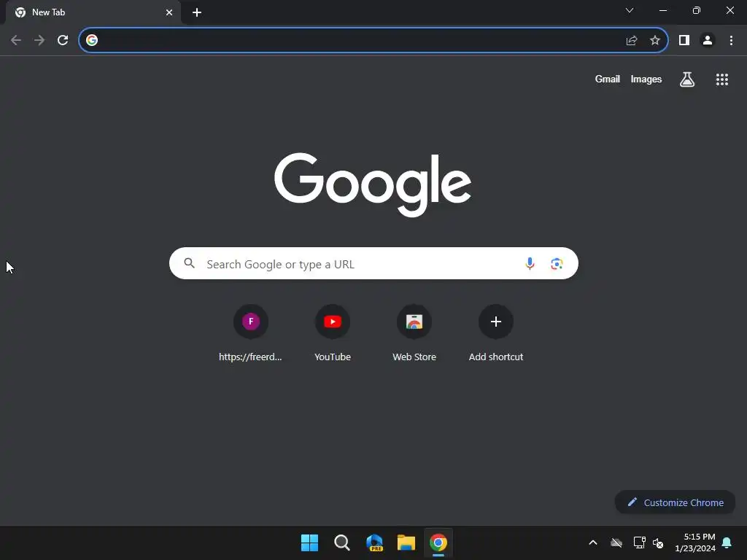This screenshot has width=747, height=560.
Task: Click the browser back arrow
Action: point(16,41)
